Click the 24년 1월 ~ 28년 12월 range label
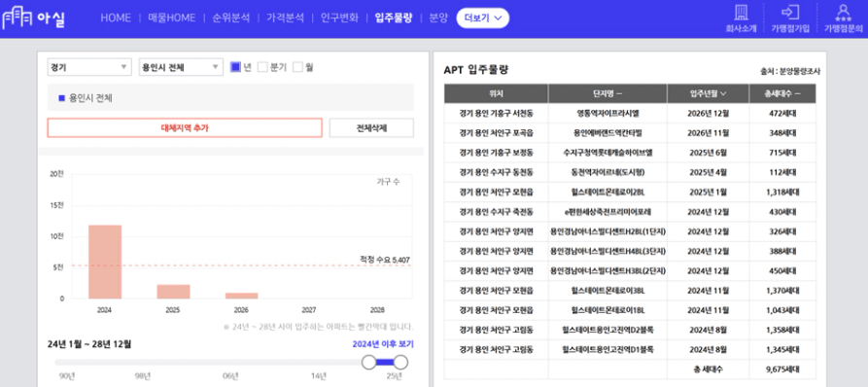 pyautogui.click(x=89, y=344)
